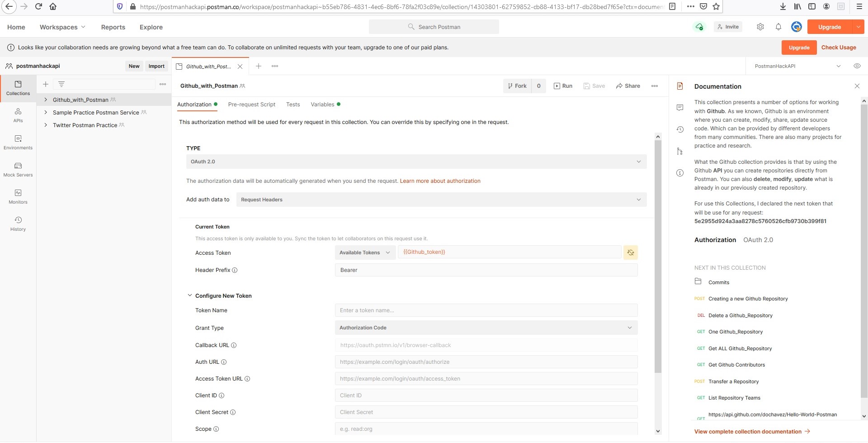Close the Github_with_Post... tab

click(x=240, y=67)
